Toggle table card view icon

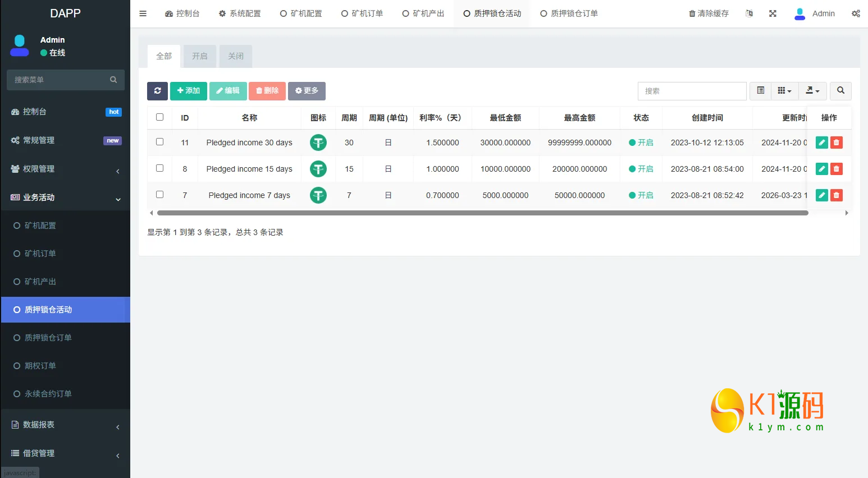(760, 91)
